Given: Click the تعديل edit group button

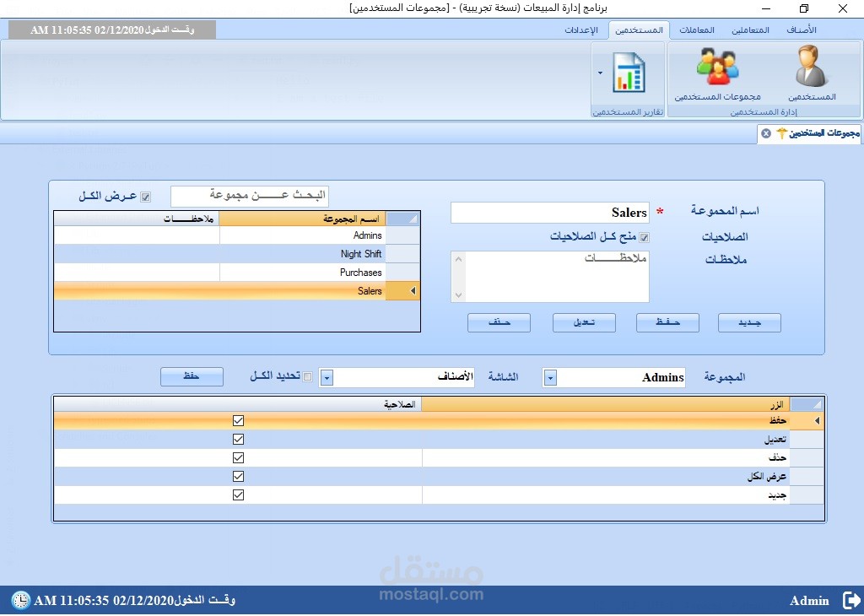Looking at the screenshot, I should pyautogui.click(x=584, y=323).
